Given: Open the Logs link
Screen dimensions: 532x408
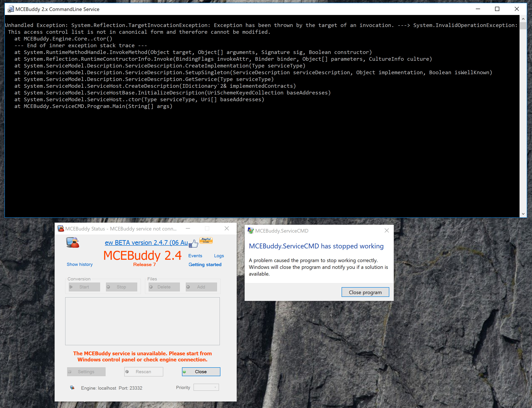Looking at the screenshot, I should point(219,256).
